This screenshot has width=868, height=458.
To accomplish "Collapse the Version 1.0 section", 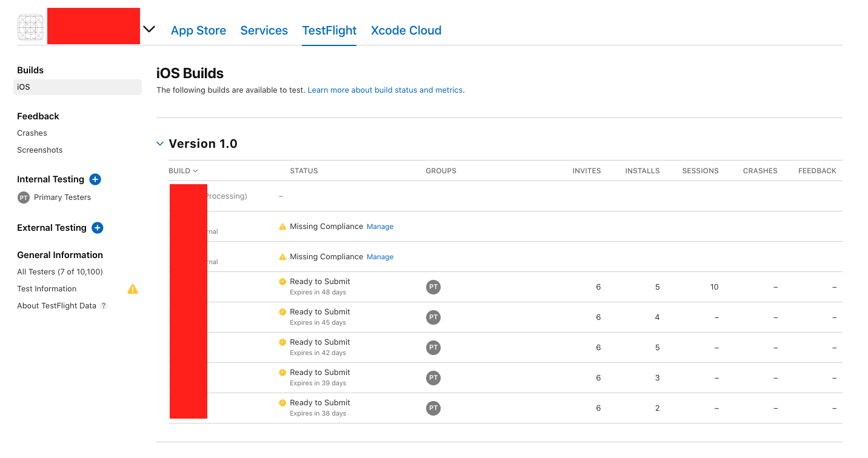I will tap(160, 144).
